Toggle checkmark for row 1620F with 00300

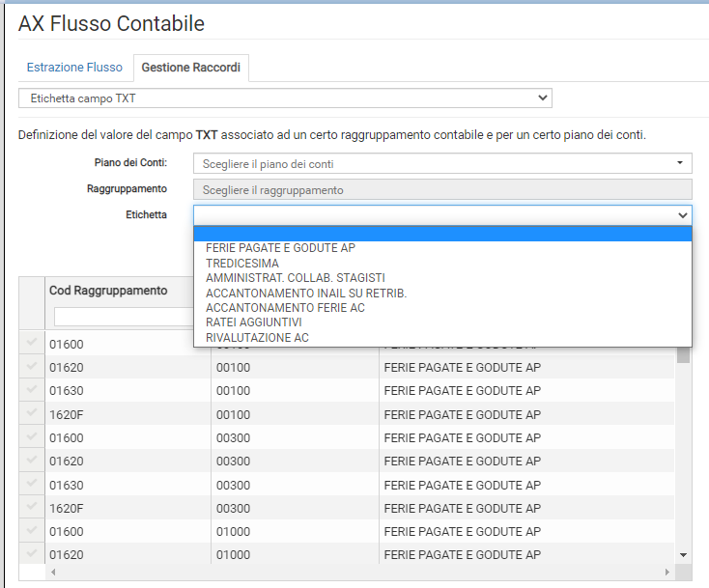(31, 508)
